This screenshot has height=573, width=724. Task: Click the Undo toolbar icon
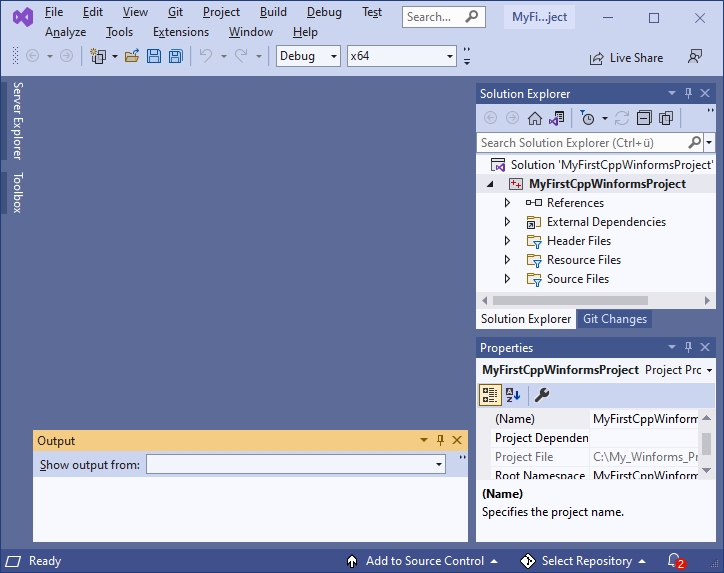tap(206, 56)
